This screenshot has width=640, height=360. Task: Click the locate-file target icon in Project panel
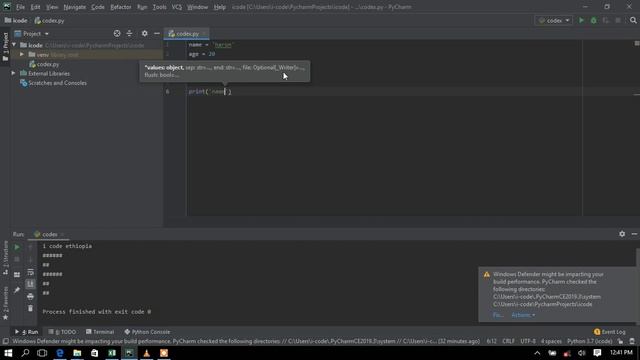[x=117, y=33]
